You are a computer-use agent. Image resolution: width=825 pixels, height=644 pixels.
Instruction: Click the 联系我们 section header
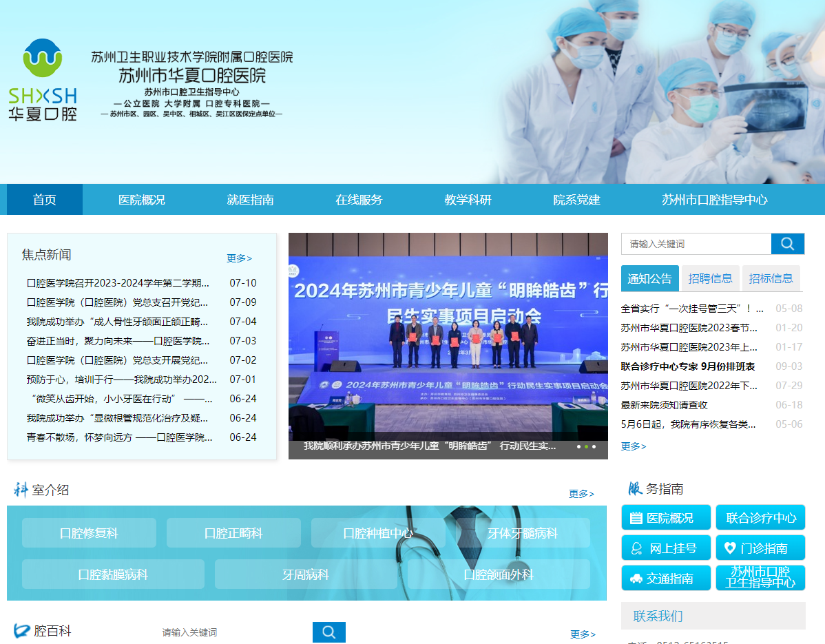(x=713, y=616)
